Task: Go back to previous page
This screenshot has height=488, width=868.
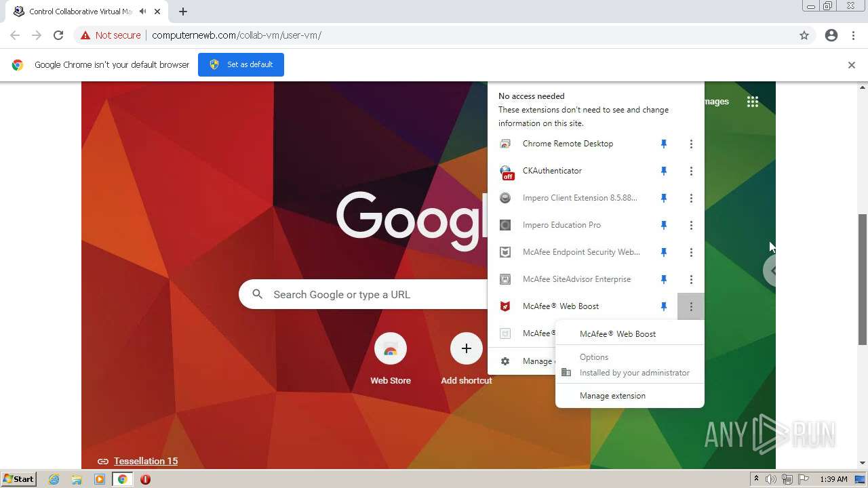Action: click(x=15, y=35)
